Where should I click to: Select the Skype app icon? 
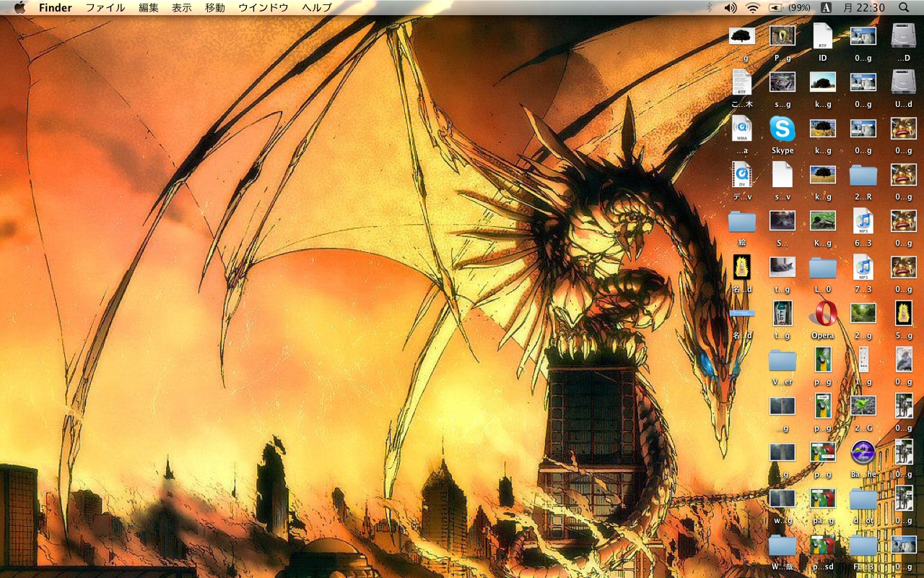(783, 129)
